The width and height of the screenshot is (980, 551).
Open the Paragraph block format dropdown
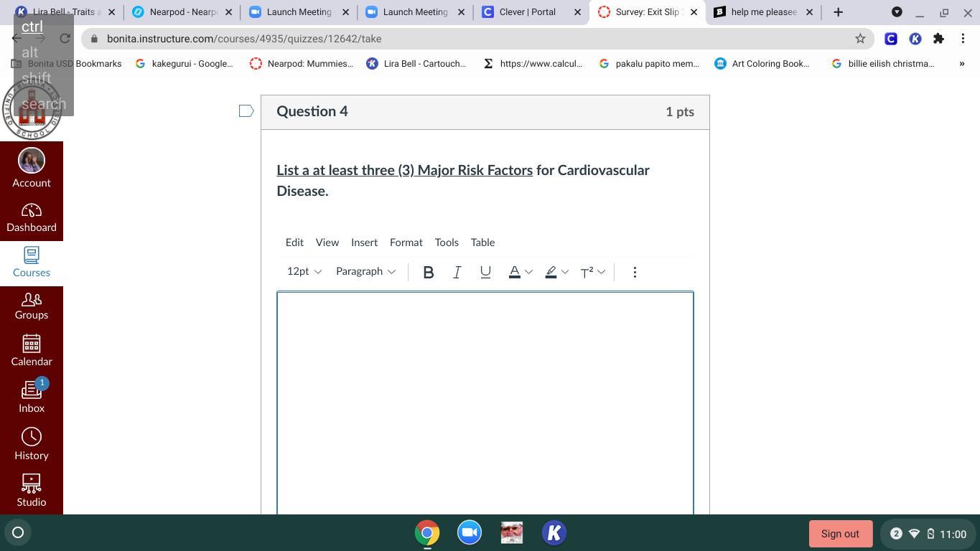tap(365, 271)
